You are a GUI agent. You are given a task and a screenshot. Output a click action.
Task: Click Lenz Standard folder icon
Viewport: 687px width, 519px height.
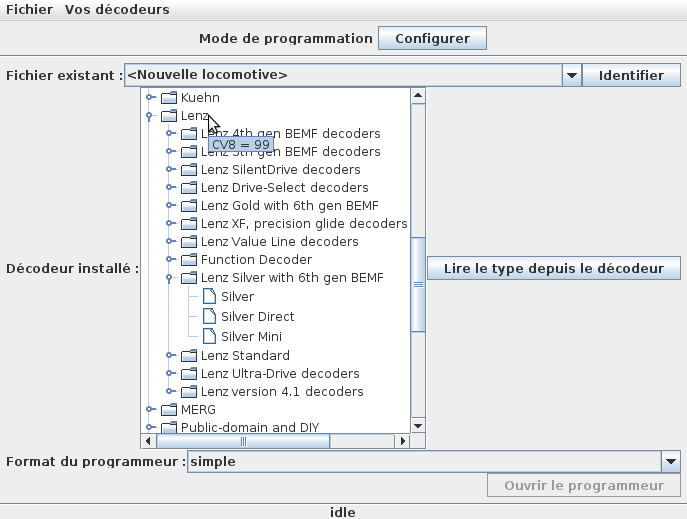click(x=189, y=355)
